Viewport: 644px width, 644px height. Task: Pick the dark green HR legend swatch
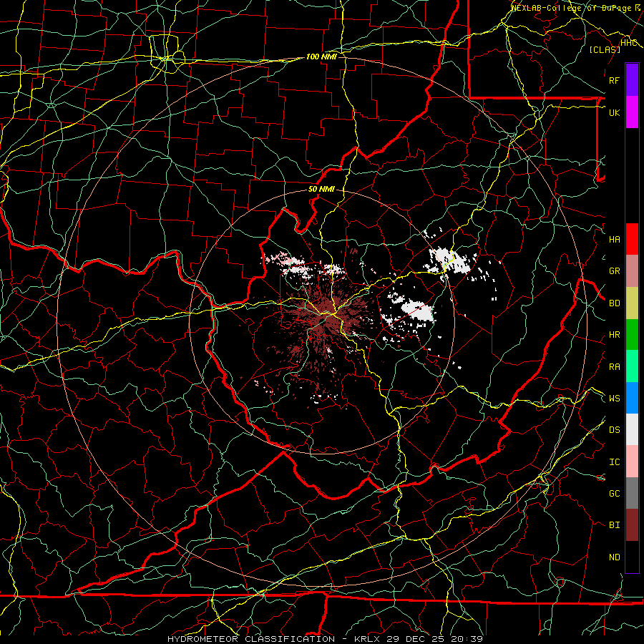point(632,334)
